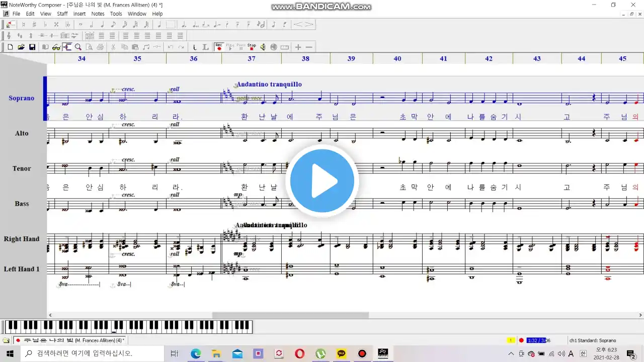Open file info with the 'i' icon
The image size is (644, 362).
pyautogui.click(x=195, y=47)
